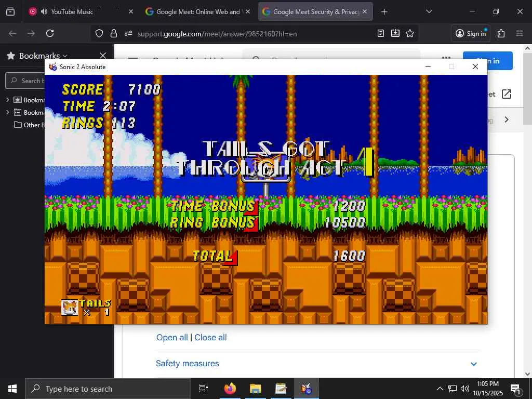532x399 pixels.
Task: Expand the Bookmarks Toolbar tree folder
Action: point(7,100)
